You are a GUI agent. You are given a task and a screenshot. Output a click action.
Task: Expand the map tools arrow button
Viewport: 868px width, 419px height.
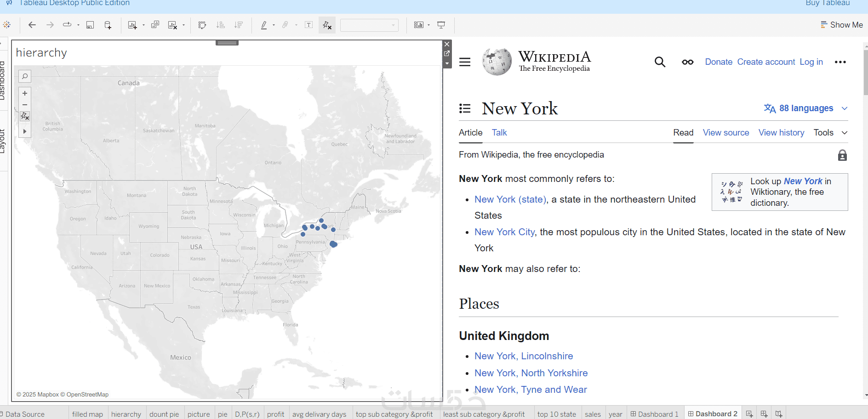(x=25, y=131)
